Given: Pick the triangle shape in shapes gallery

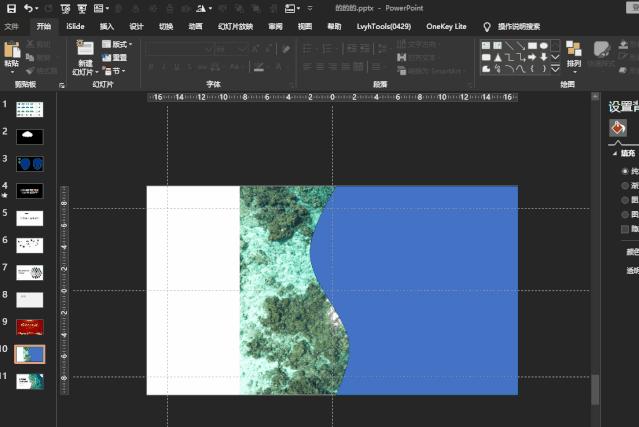Looking at the screenshot, I should point(497,58).
